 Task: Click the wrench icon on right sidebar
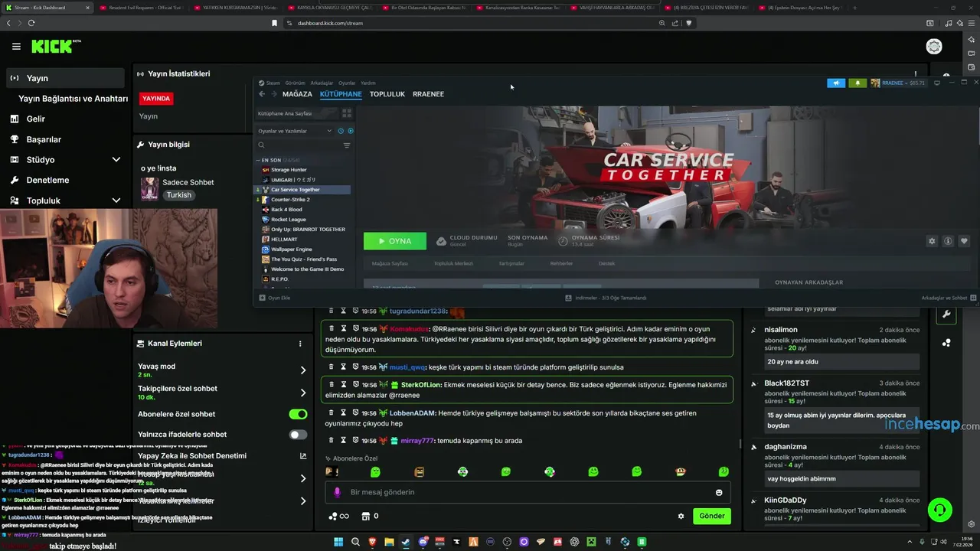pyautogui.click(x=946, y=314)
